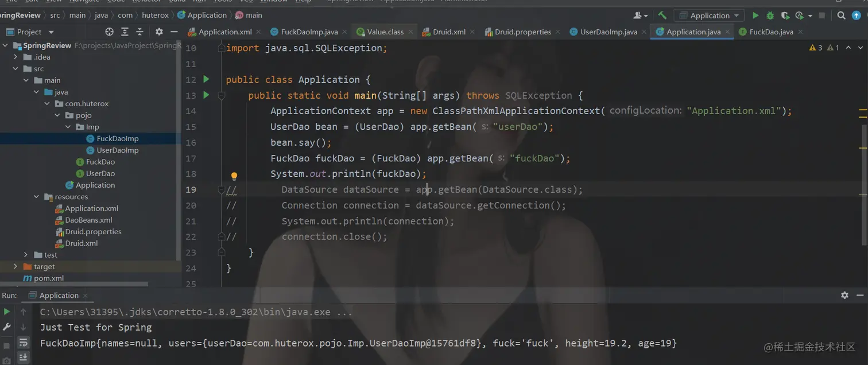This screenshot has height=365, width=868.
Task: Click 'main' method in the breadcrumb
Action: [x=249, y=15]
